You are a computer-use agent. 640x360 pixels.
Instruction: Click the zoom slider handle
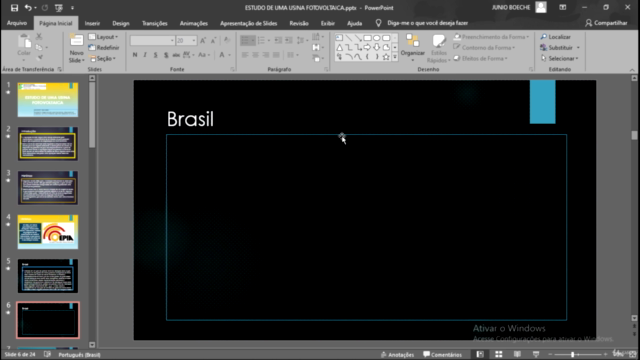tap(573, 354)
